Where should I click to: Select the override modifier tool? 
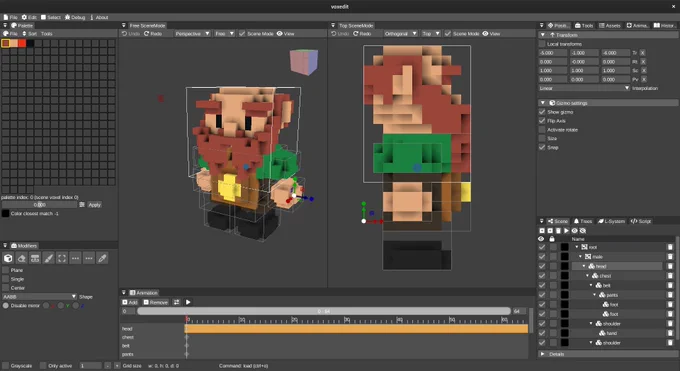[x=35, y=258]
